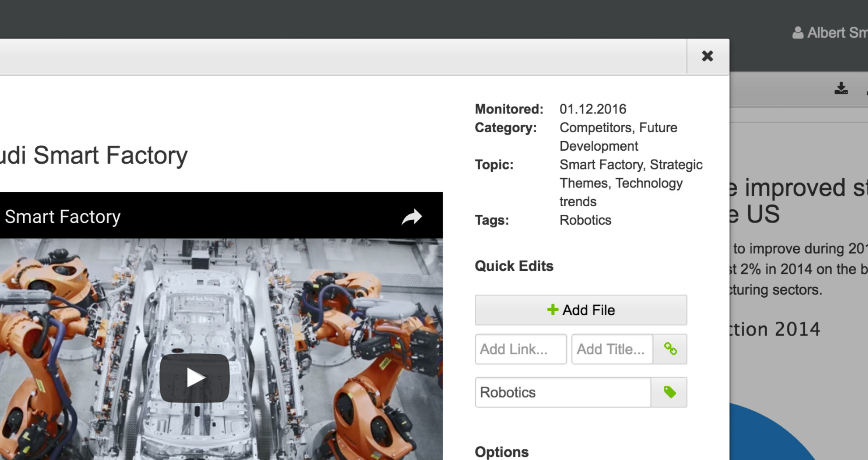Click the Add File button
868x460 pixels.
pyautogui.click(x=581, y=310)
